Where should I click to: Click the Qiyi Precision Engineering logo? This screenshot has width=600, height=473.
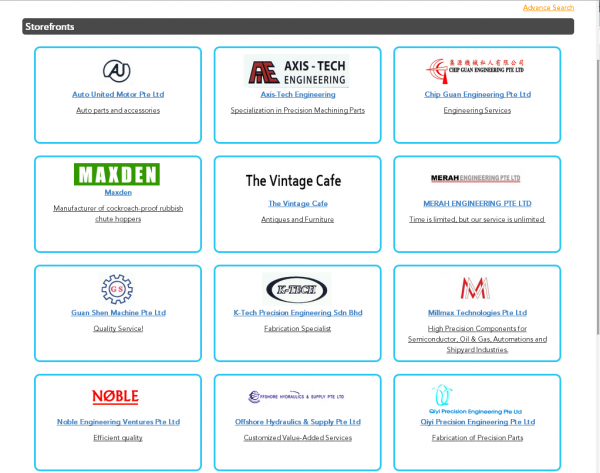coord(477,396)
